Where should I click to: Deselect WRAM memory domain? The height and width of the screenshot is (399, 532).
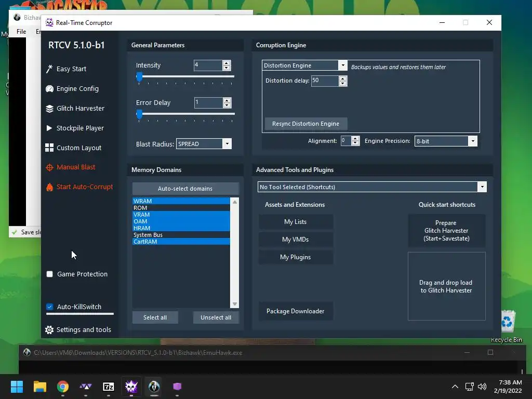click(x=181, y=201)
